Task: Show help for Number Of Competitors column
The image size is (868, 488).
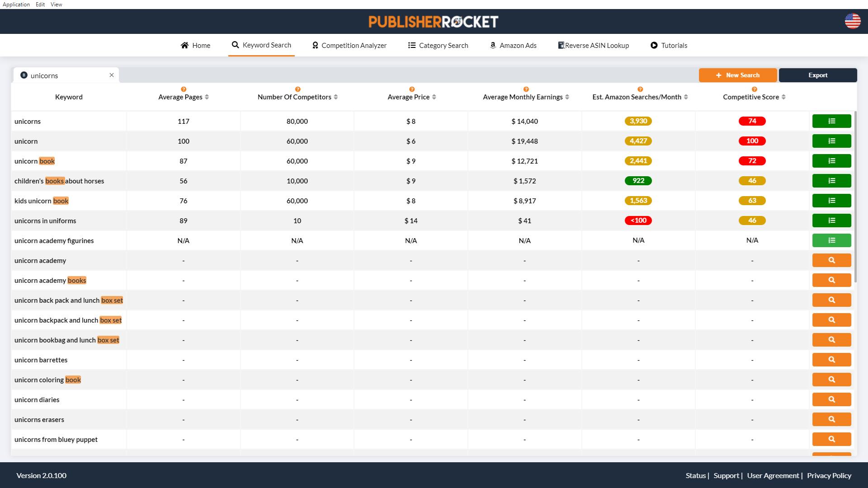Action: click(297, 89)
